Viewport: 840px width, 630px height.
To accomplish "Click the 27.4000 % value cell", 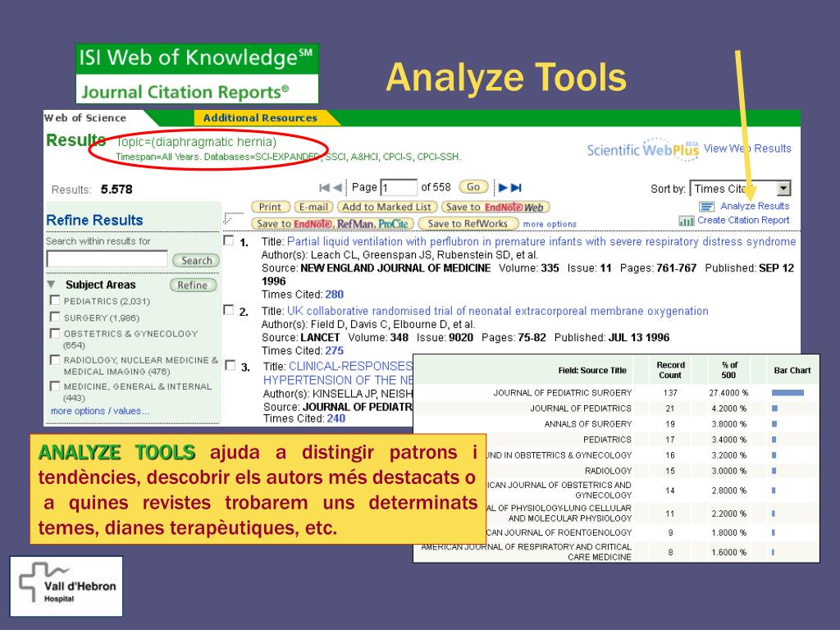I will coord(728,393).
